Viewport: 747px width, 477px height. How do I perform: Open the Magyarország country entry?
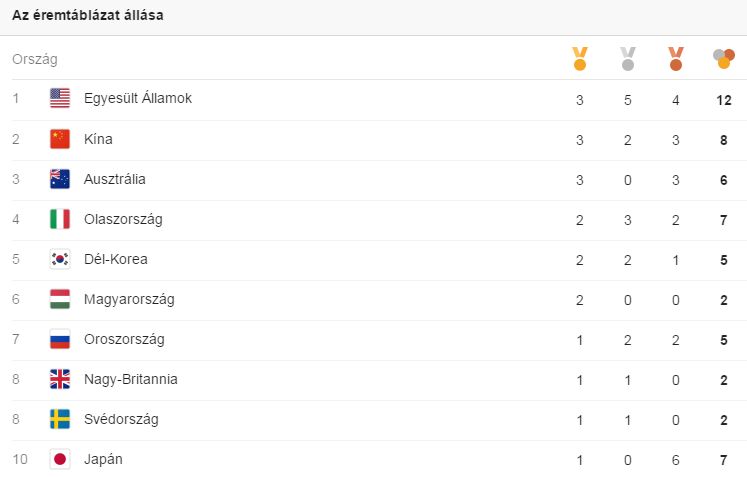(129, 300)
